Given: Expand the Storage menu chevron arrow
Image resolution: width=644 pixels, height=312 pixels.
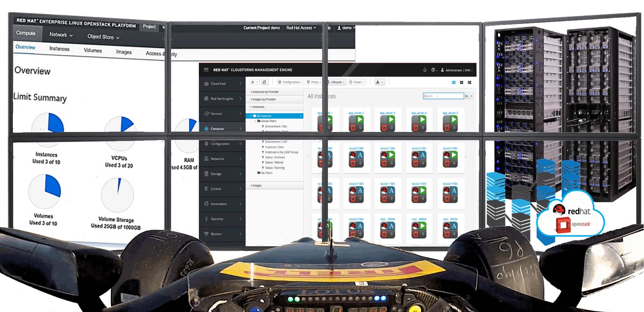Looking at the screenshot, I should pos(240,174).
